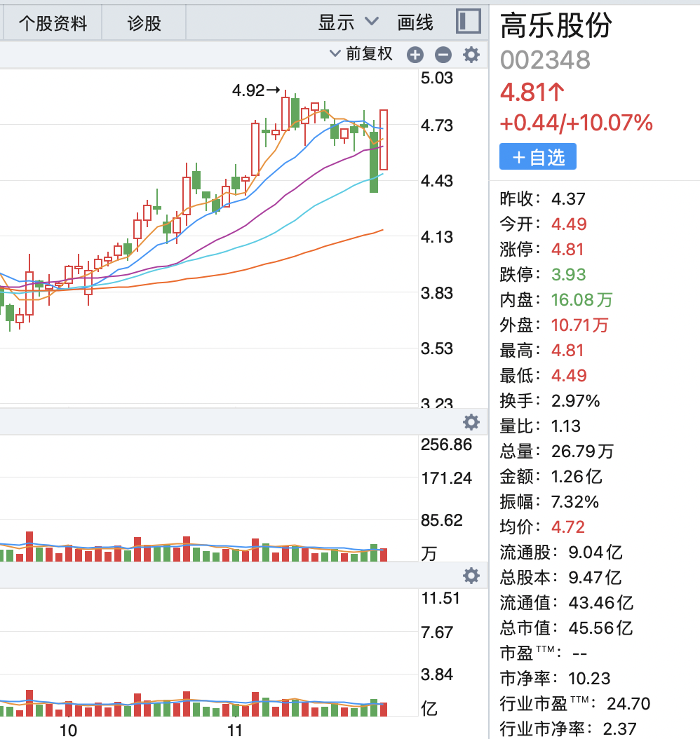The image size is (700, 739).
Task: Switch to the 诊股 tab
Action: (144, 23)
